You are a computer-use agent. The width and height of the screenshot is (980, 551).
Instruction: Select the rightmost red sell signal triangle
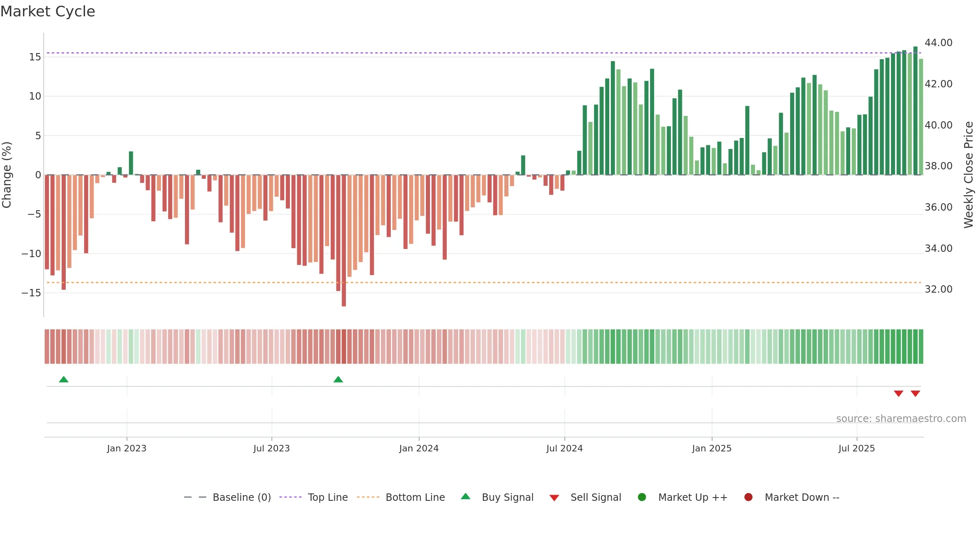point(915,393)
